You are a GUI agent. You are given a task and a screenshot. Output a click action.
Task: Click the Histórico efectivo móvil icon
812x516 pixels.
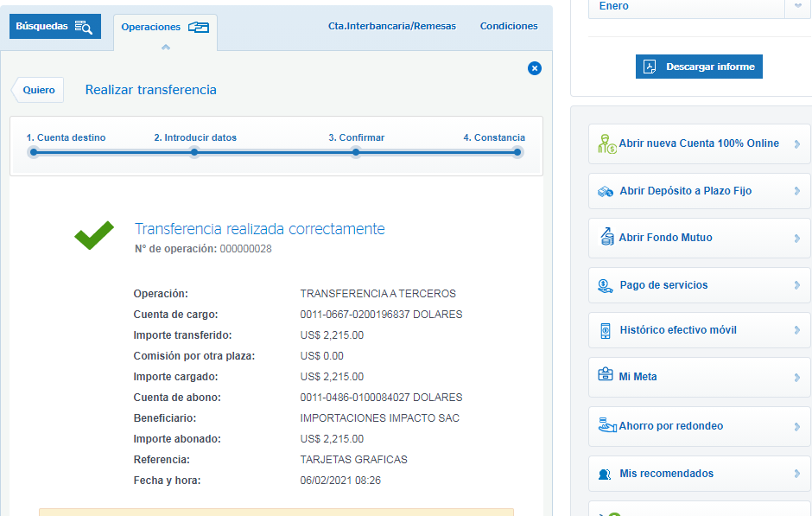[605, 330]
